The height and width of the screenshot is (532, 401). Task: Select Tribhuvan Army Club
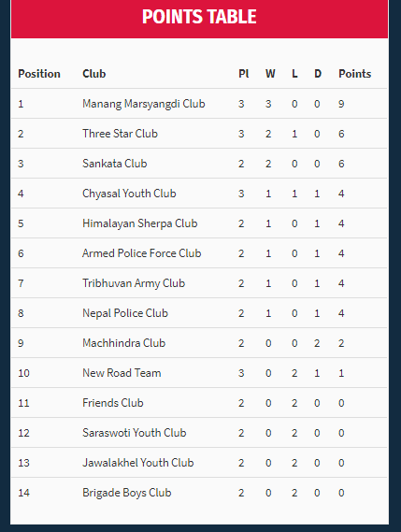point(134,283)
